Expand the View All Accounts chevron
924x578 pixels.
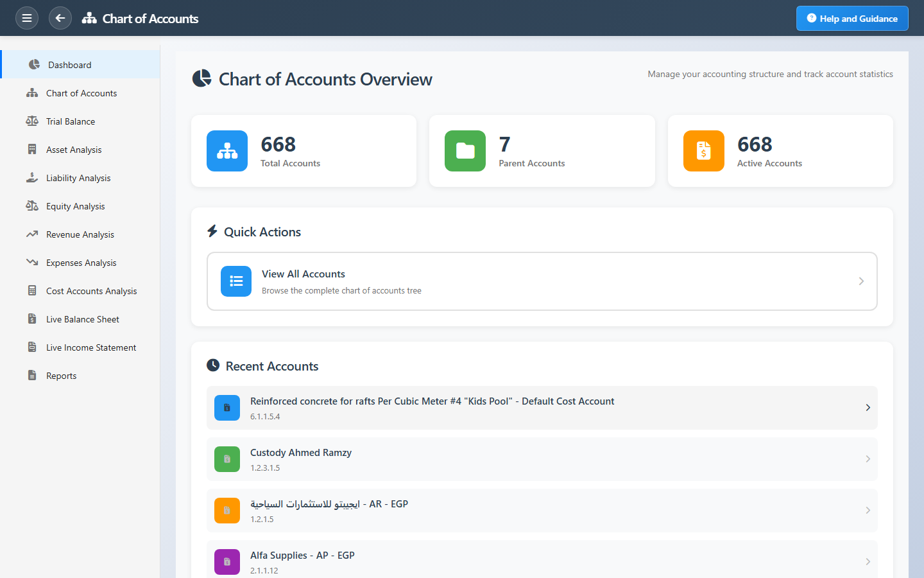click(x=861, y=281)
